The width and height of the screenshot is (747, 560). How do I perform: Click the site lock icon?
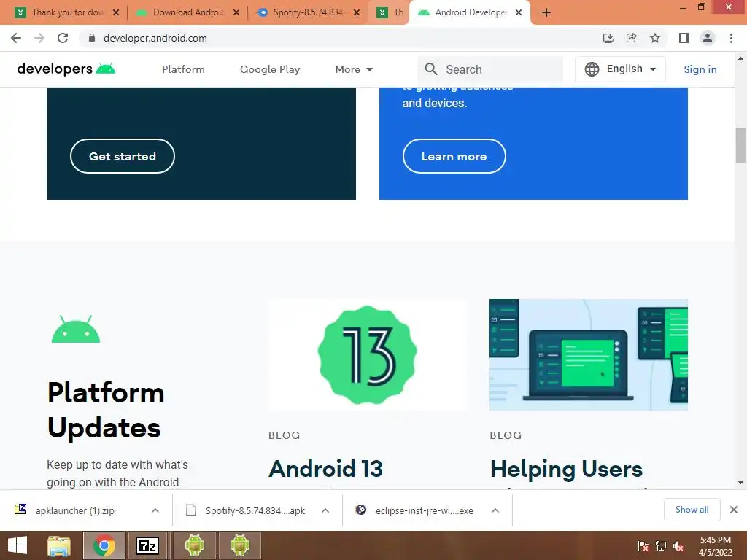coord(91,38)
